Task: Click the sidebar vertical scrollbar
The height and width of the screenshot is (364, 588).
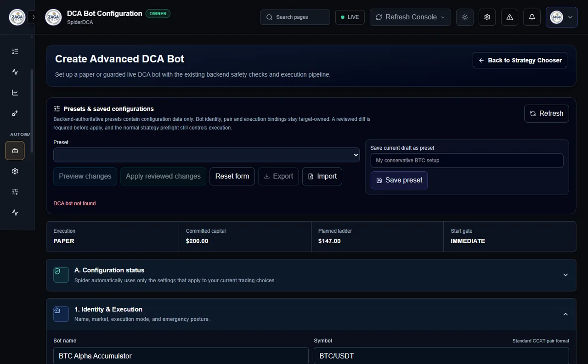Action: pyautogui.click(x=32, y=111)
